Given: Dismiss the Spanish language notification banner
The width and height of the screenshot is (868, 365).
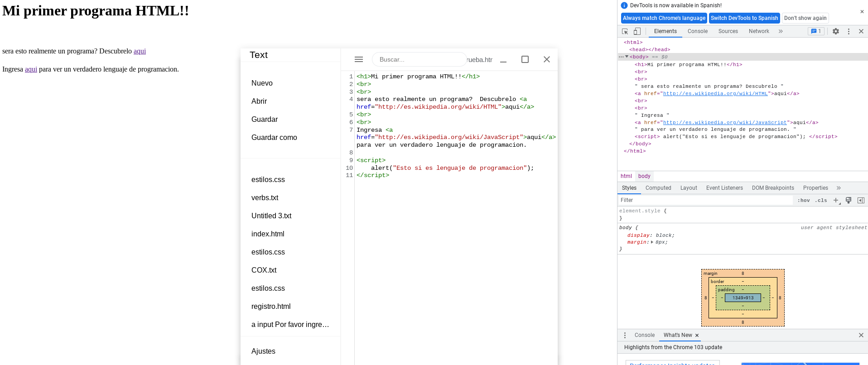Looking at the screenshot, I should click(x=862, y=12).
